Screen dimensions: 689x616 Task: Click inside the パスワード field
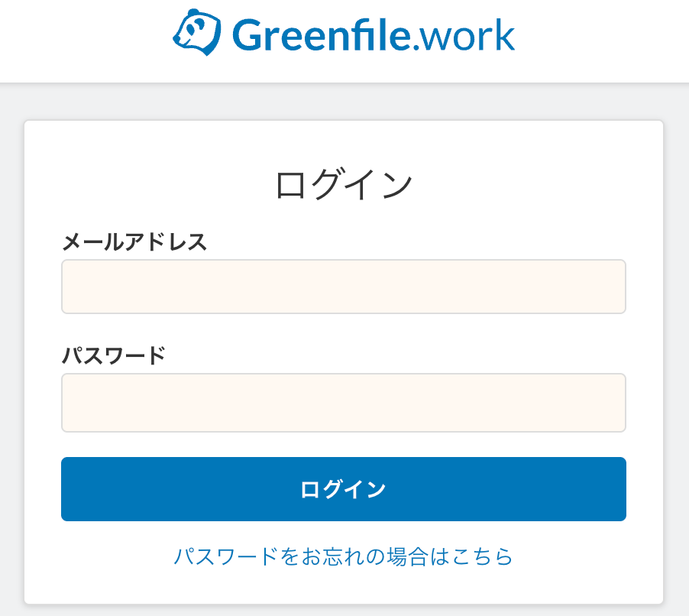(x=344, y=403)
